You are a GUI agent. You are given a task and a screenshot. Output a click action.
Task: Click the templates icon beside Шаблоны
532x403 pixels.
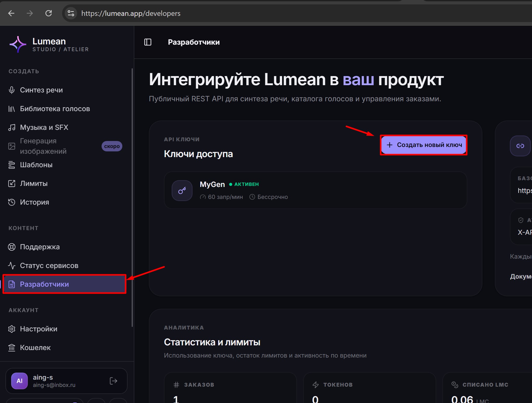point(12,165)
